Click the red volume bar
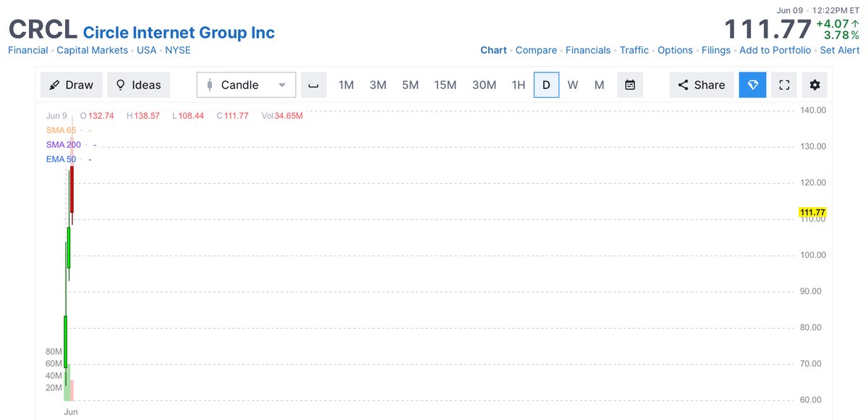868x420 pixels. (72, 390)
